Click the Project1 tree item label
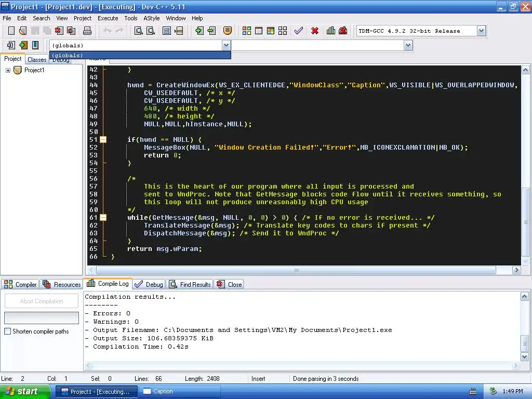The height and width of the screenshot is (399, 532). 34,70
